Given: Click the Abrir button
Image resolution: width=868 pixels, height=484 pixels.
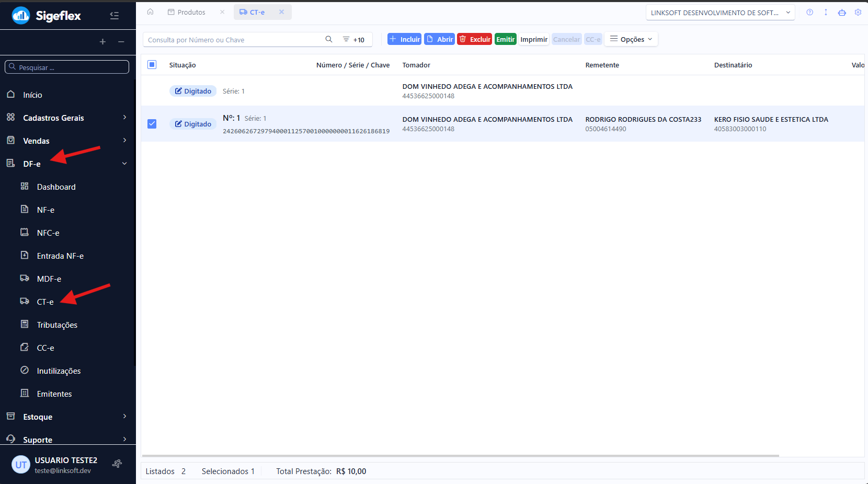Looking at the screenshot, I should 439,39.
